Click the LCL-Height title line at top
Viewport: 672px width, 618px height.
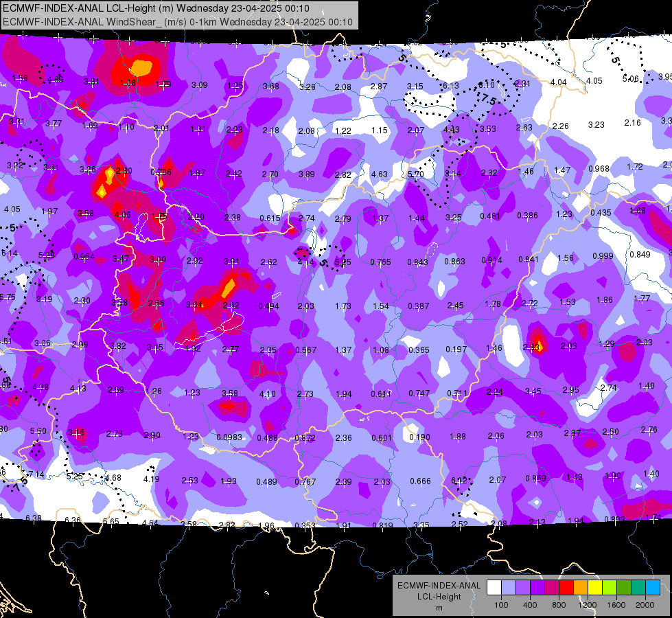pos(156,8)
